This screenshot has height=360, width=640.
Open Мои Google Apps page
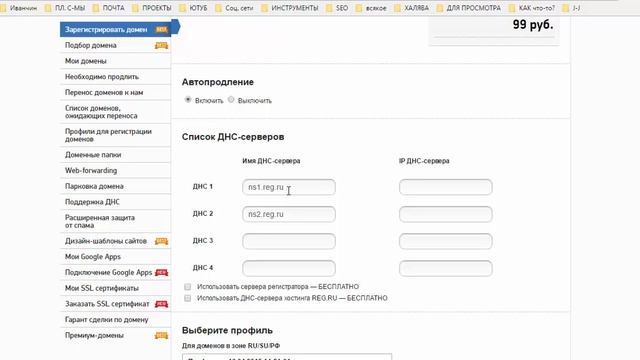116,257
